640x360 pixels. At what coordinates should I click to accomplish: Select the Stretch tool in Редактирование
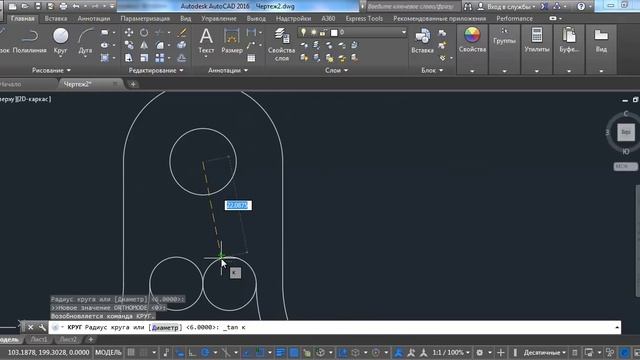point(129,58)
